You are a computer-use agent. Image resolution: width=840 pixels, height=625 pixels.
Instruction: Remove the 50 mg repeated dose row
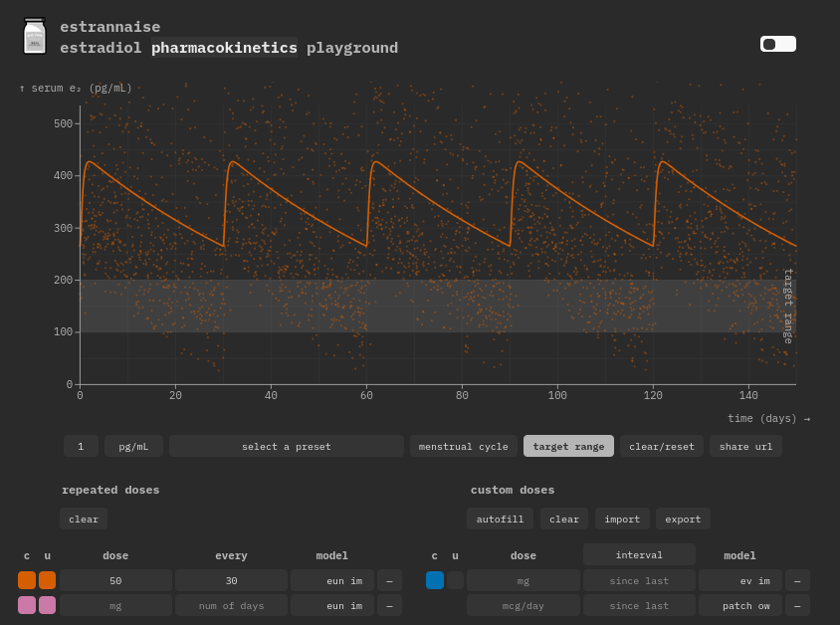click(x=389, y=580)
